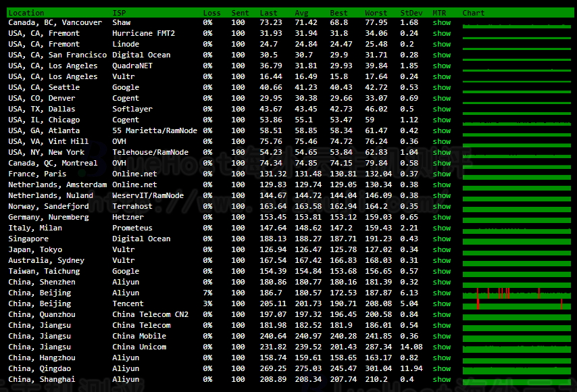Viewport: 577px width, 392px height.
Task: Click show for Vint Hill OVH
Action: click(x=442, y=141)
